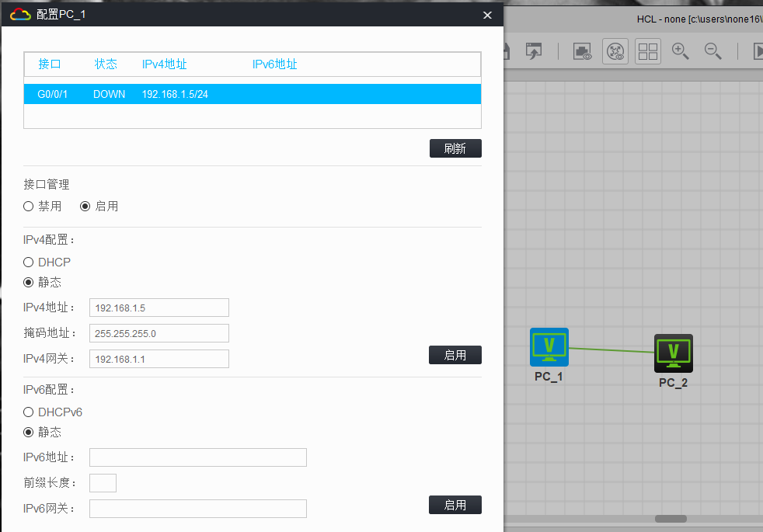Click the empty IPv6网关 input field

pos(198,509)
